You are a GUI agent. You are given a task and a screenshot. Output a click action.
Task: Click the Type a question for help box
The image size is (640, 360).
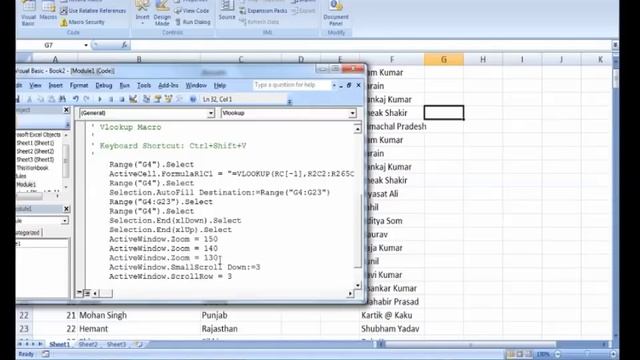(291, 85)
